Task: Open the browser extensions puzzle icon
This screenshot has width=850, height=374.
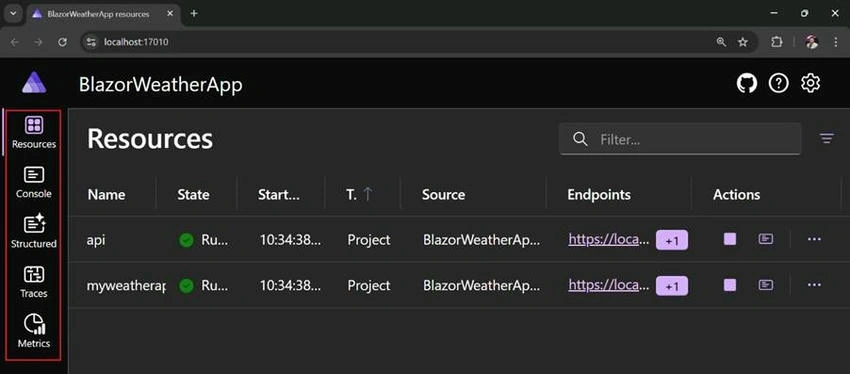Action: coord(777,42)
